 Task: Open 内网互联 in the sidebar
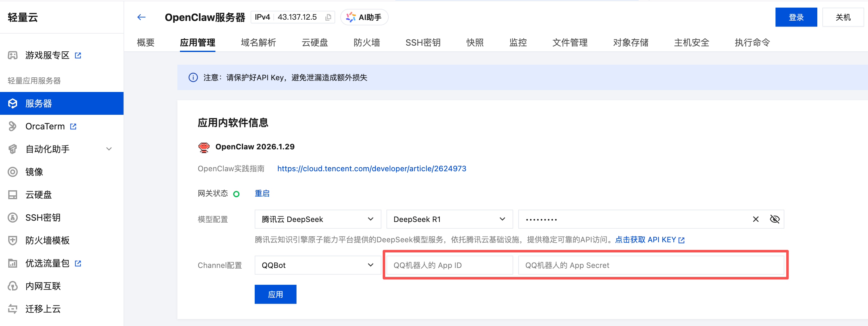pyautogui.click(x=42, y=286)
